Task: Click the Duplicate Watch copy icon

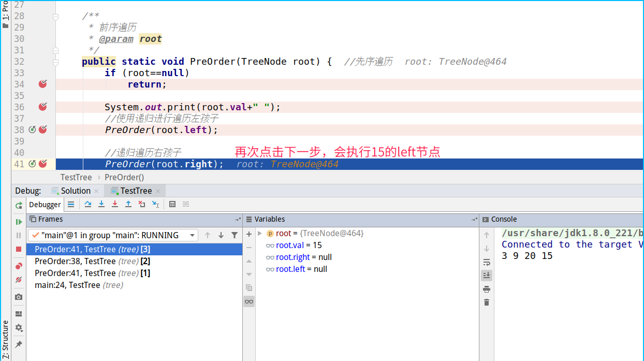Action: click(249, 288)
